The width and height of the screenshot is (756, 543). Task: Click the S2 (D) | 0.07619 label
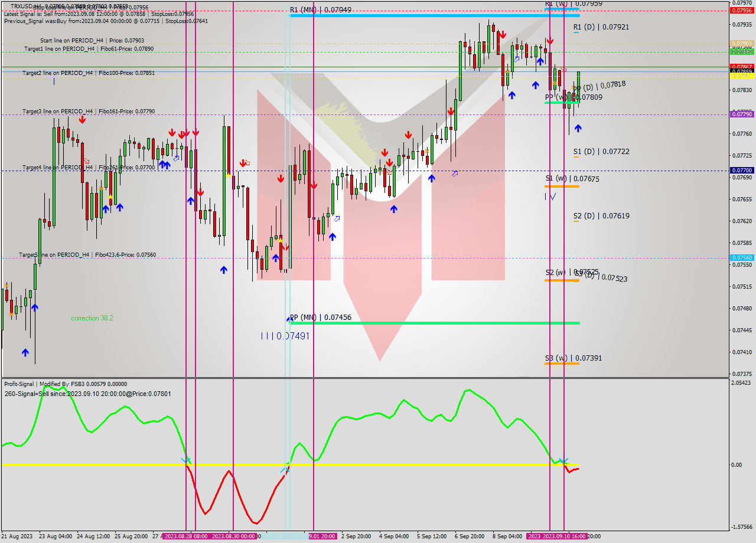601,216
